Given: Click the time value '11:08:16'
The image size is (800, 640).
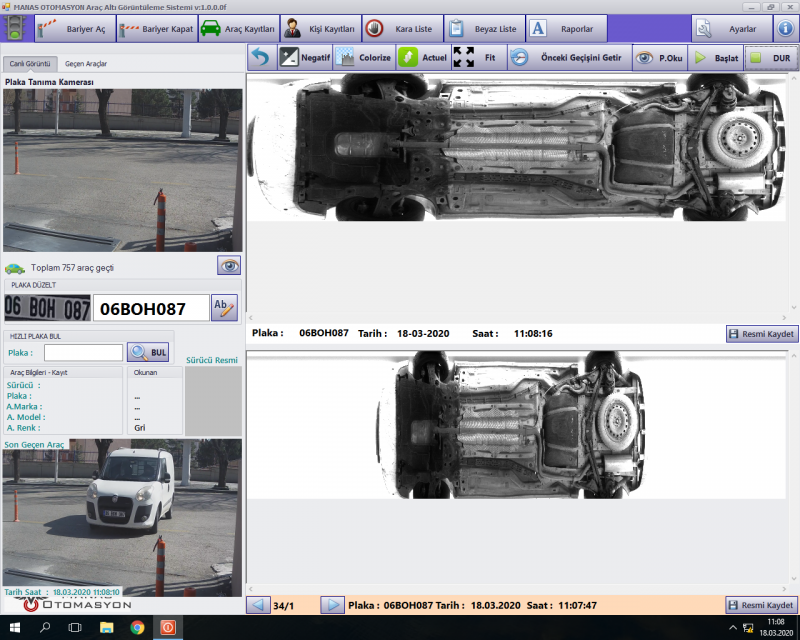Looking at the screenshot, I should coord(533,334).
